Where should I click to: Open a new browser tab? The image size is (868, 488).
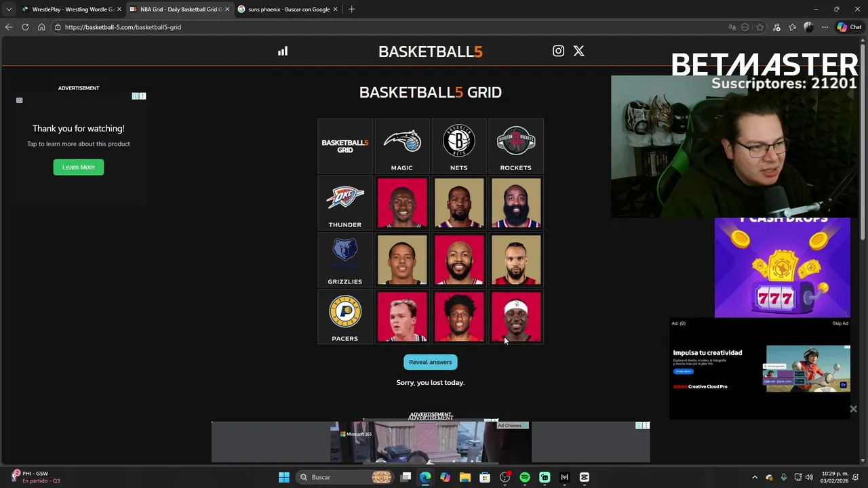351,9
